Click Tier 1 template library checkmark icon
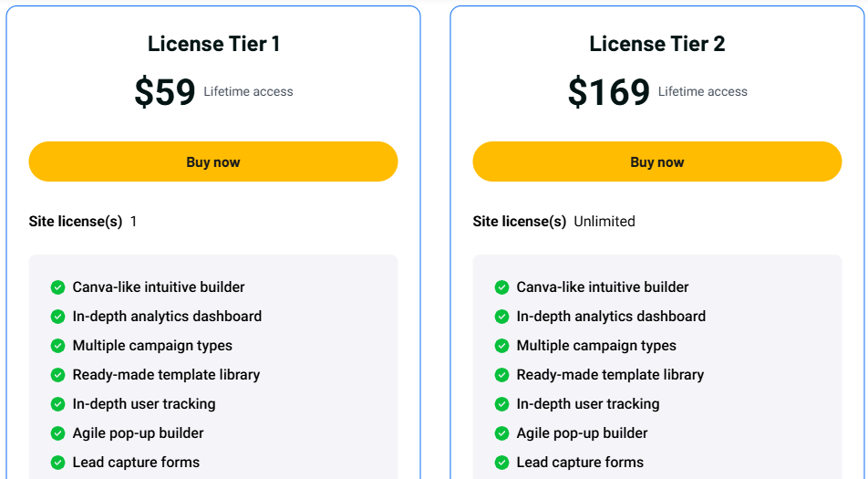868x479 pixels. tap(57, 375)
